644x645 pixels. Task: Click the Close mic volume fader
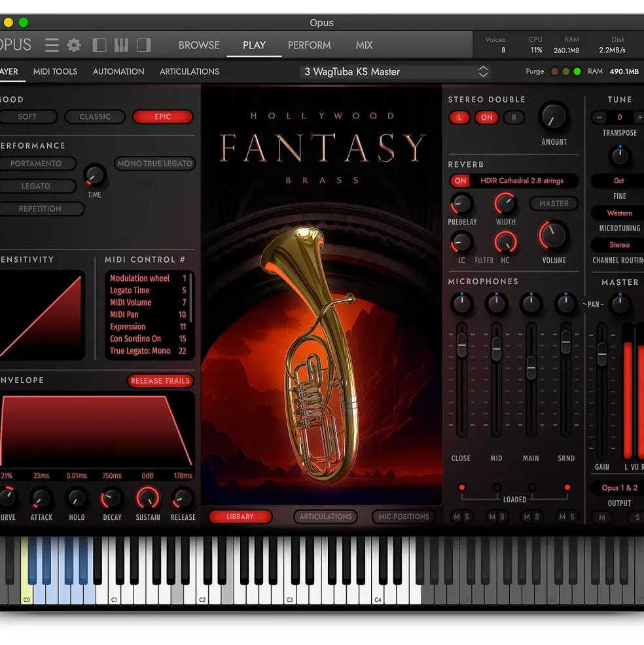(x=462, y=344)
